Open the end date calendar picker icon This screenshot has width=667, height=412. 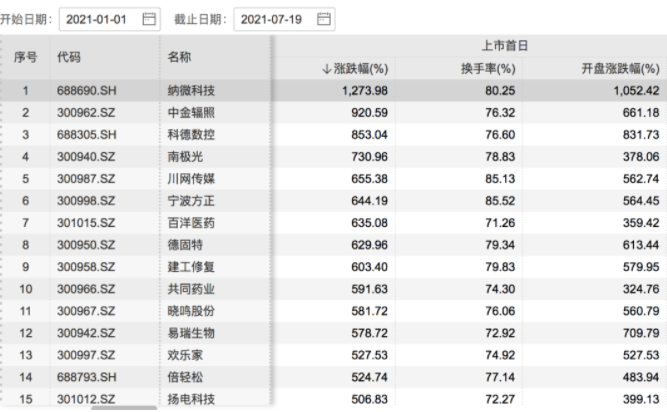point(324,19)
